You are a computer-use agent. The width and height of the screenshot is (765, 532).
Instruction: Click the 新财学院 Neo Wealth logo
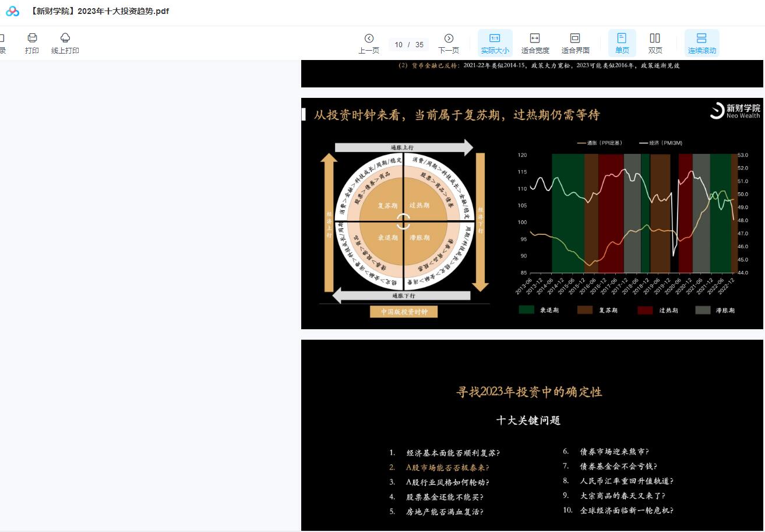tap(735, 111)
